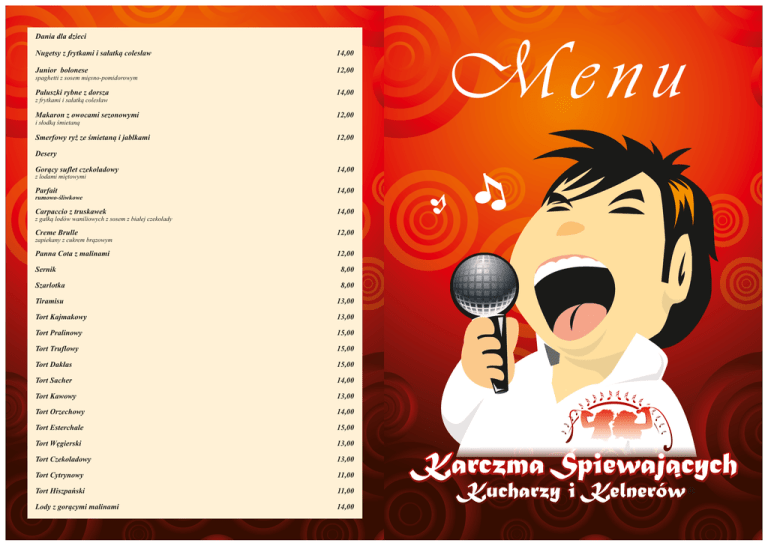Click the price next to Sernik
Viewport: 768px width, 546px height.
[345, 269]
